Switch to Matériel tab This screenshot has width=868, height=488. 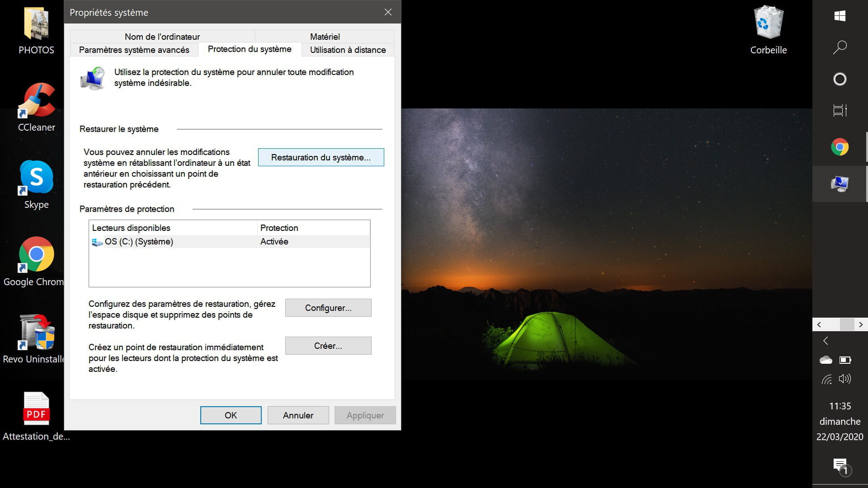[325, 37]
